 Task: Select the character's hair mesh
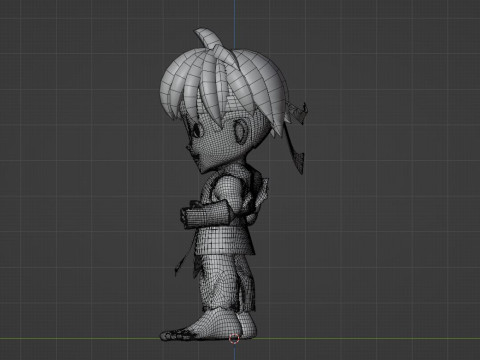[224, 90]
